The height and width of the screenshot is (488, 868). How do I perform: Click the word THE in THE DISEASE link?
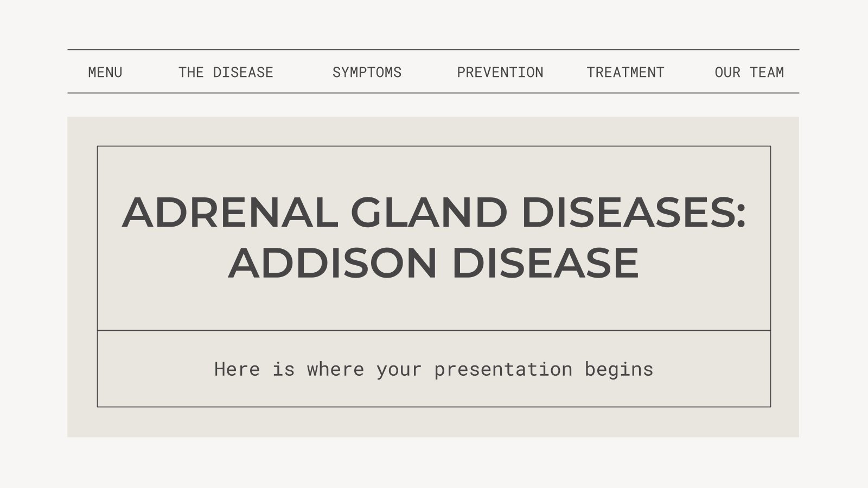191,72
